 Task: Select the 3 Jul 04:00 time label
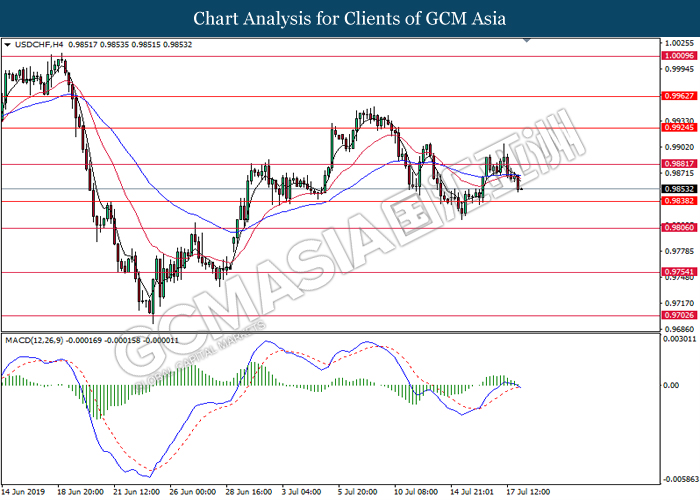(302, 492)
